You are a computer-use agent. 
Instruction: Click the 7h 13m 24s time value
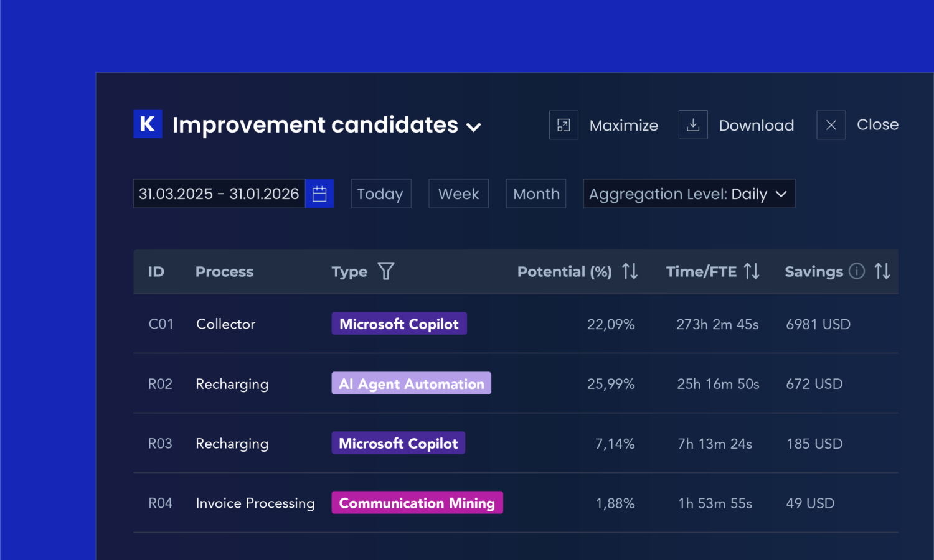point(715,444)
